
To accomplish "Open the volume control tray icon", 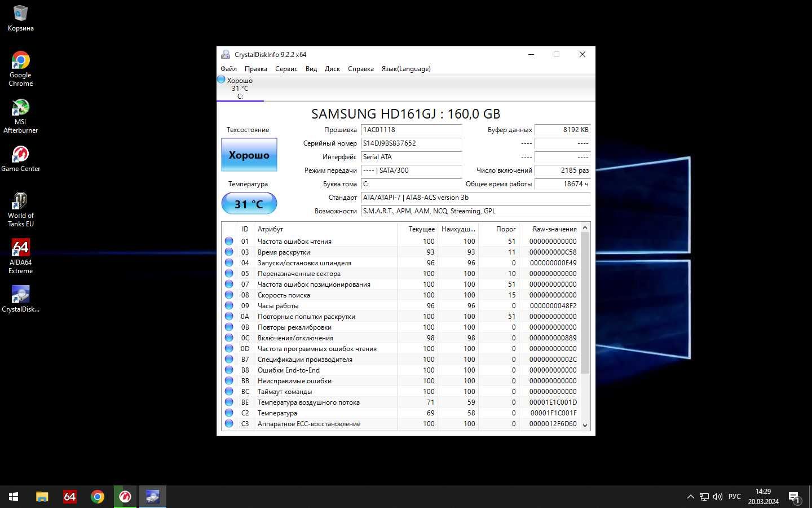I will click(718, 497).
